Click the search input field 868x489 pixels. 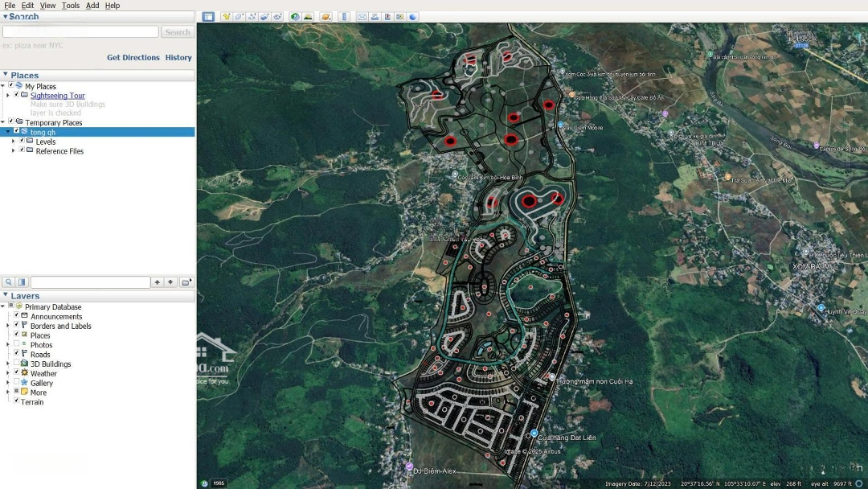click(80, 32)
